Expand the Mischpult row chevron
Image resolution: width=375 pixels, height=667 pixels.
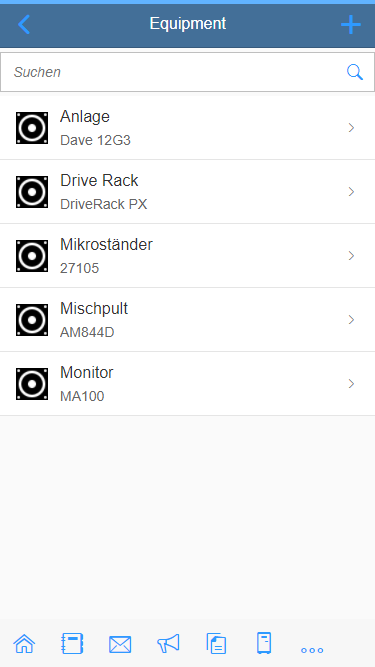tap(351, 320)
